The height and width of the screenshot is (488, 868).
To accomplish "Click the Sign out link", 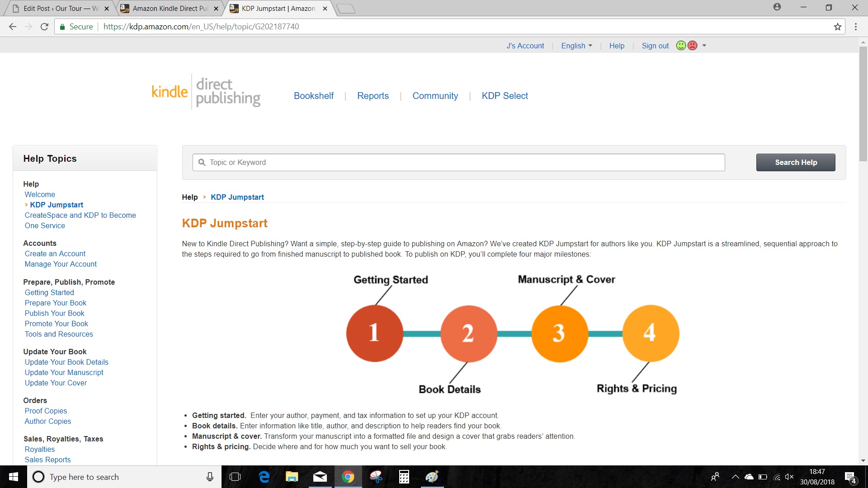I will click(x=655, y=46).
